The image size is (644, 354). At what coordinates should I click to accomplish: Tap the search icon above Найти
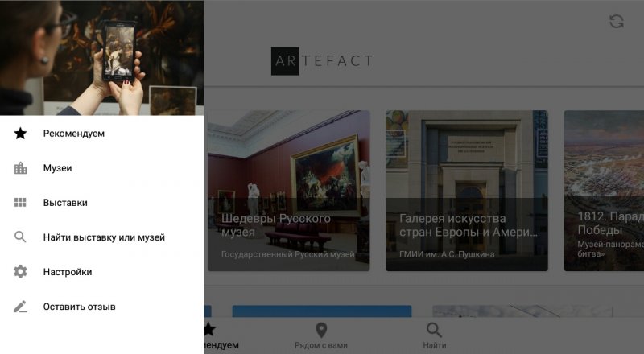(x=434, y=330)
